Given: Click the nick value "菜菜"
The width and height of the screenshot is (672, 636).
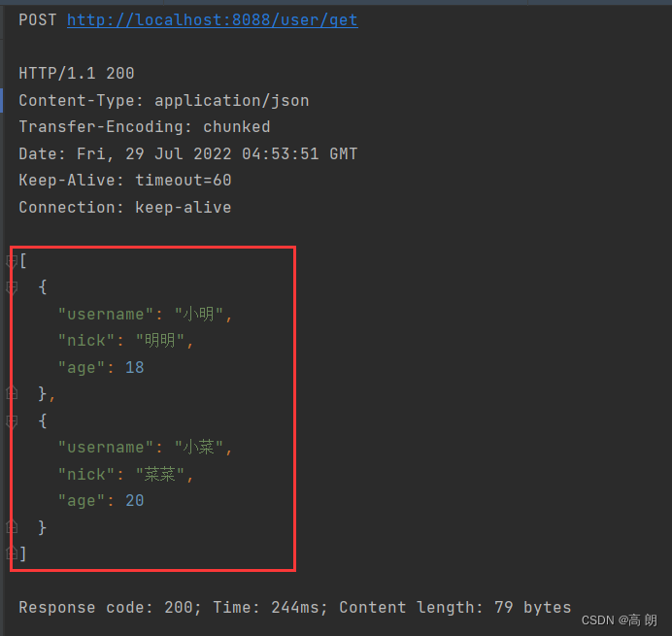Looking at the screenshot, I should point(160,475).
